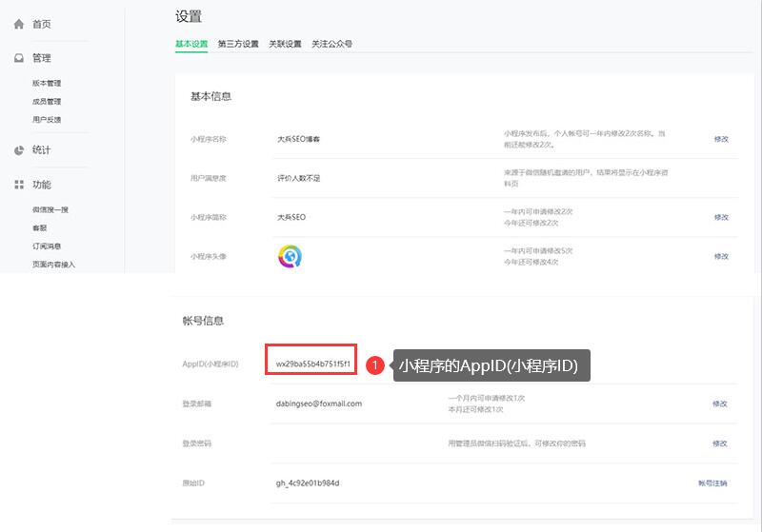Open 客服 under 功能

[39, 228]
